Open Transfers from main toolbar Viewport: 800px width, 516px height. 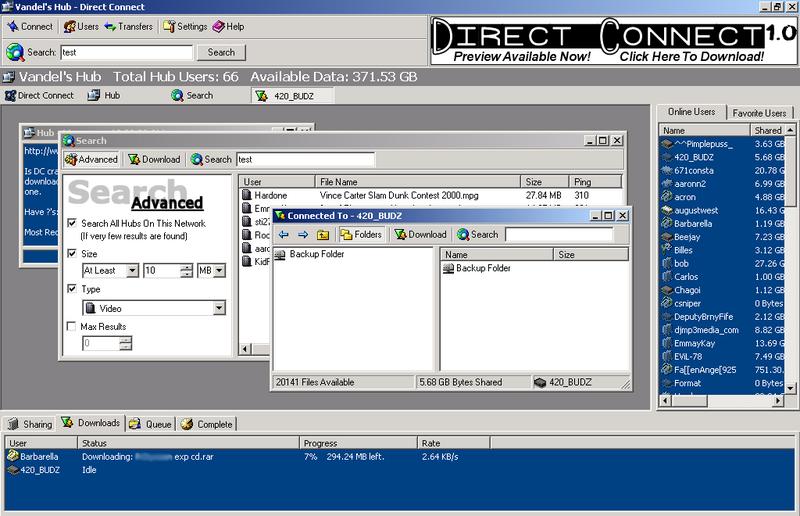tap(129, 27)
